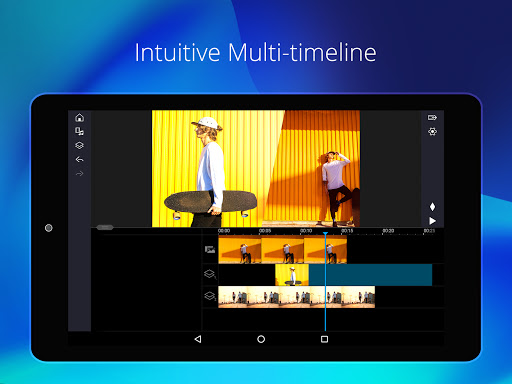Click the 00:05 mark on timeline ruler
Screen dimensions: 512x384
click(x=265, y=231)
